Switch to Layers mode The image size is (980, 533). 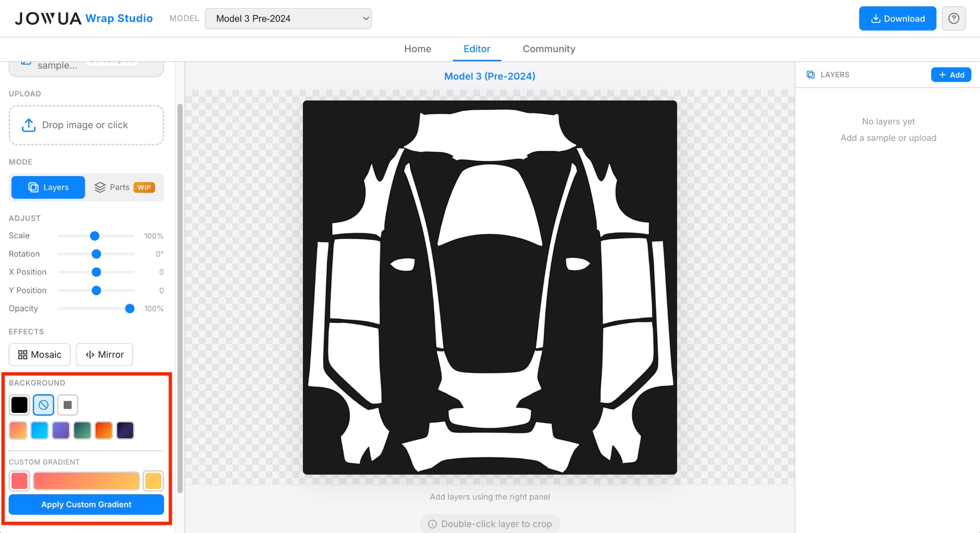pos(48,188)
